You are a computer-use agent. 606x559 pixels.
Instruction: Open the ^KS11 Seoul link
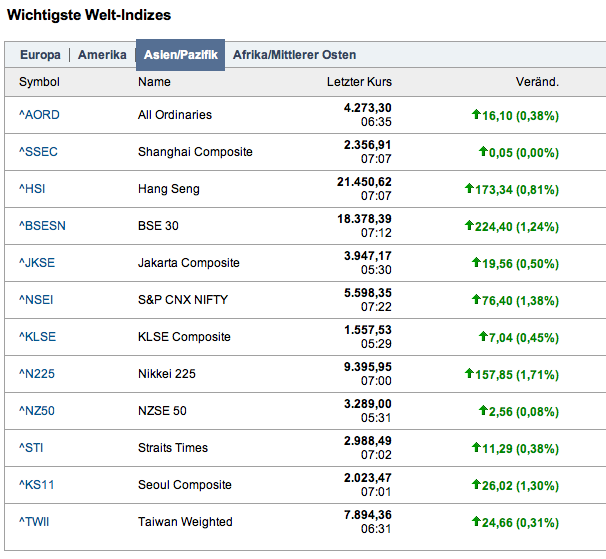[36, 485]
